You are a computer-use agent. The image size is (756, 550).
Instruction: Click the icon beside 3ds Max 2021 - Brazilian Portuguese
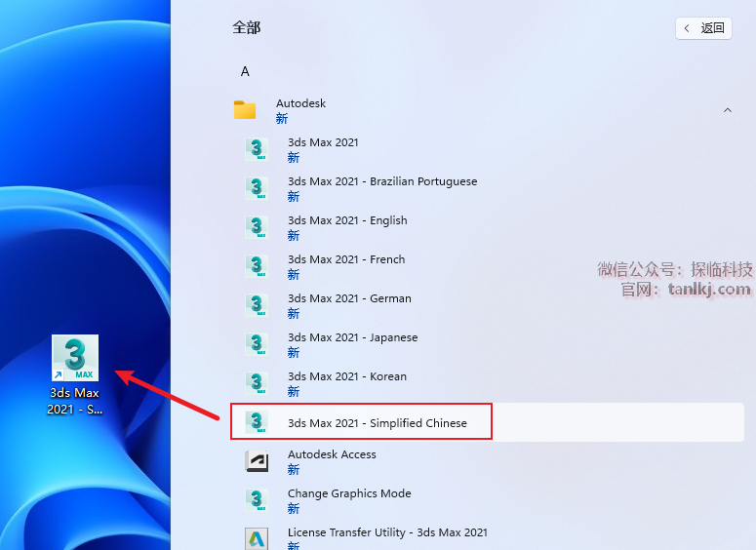[257, 188]
